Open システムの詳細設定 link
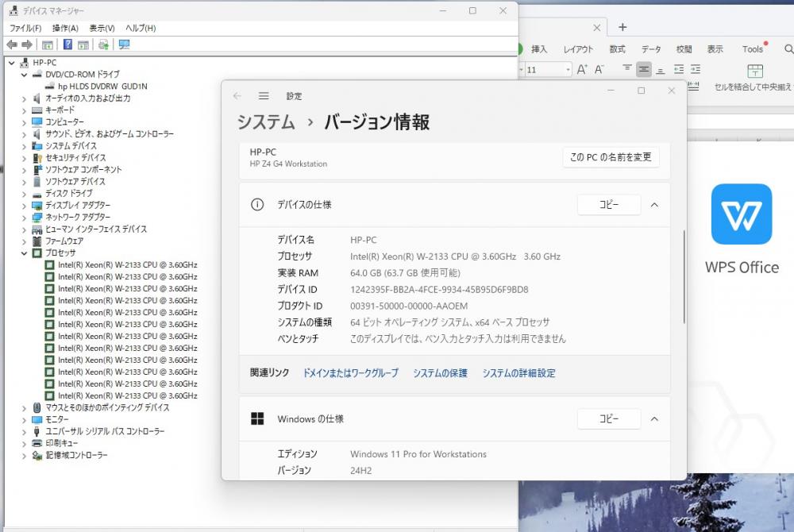This screenshot has width=794, height=532. pyautogui.click(x=518, y=373)
